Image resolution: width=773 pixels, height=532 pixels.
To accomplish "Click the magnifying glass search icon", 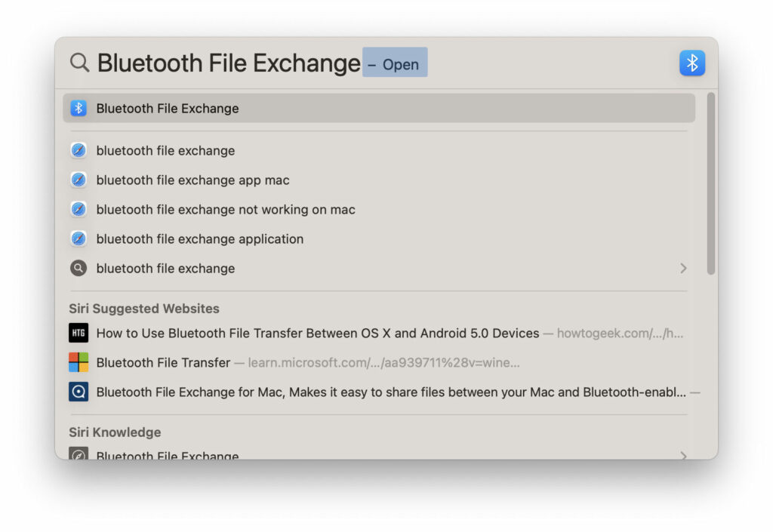I will coord(79,63).
